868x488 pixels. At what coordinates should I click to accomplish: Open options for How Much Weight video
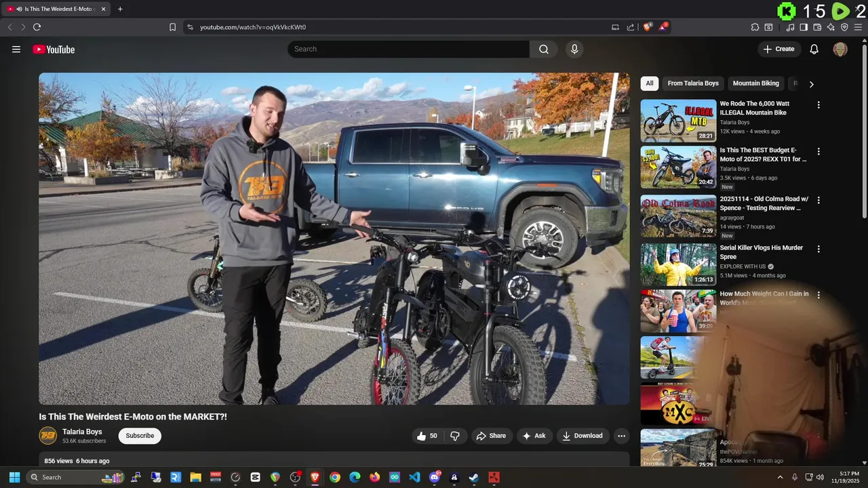pyautogui.click(x=818, y=296)
